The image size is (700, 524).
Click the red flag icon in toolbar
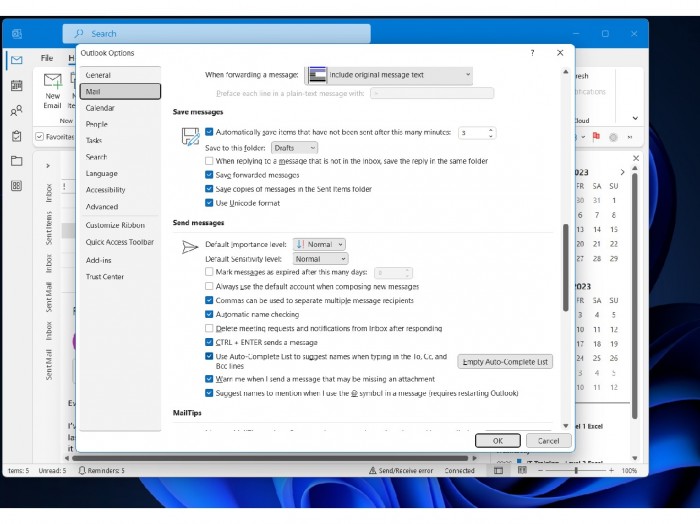pyautogui.click(x=595, y=136)
